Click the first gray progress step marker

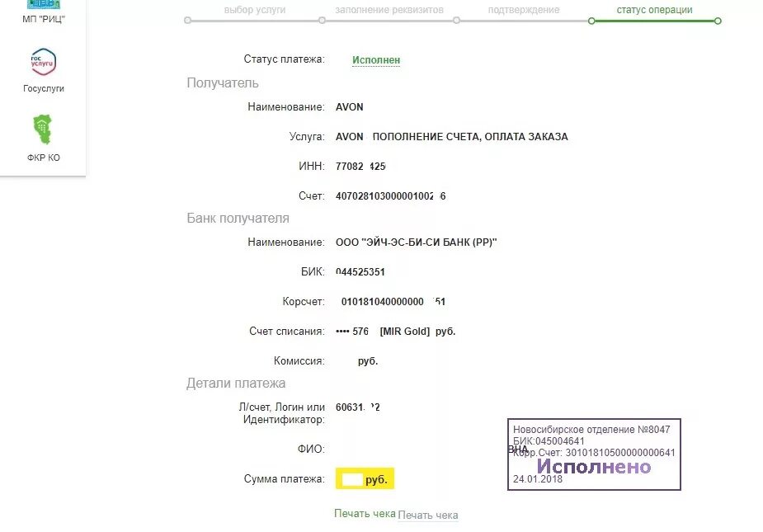[188, 21]
